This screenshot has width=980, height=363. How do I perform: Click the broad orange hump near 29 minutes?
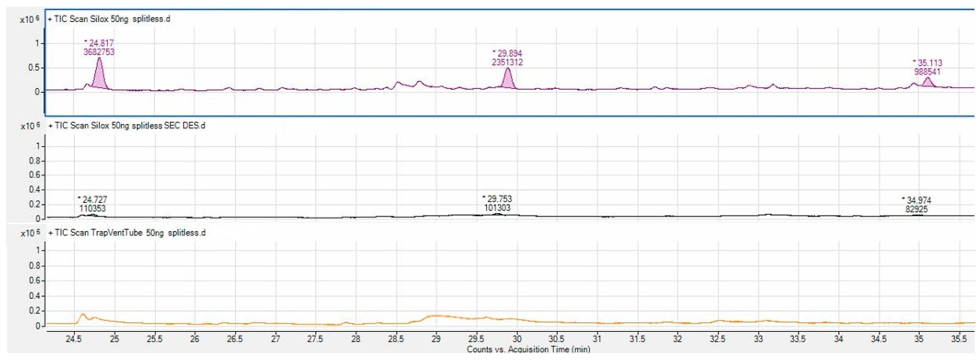tap(437, 316)
